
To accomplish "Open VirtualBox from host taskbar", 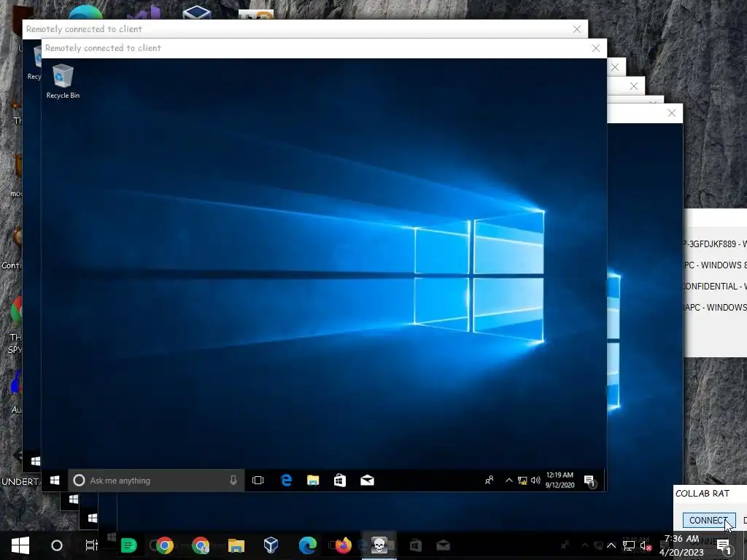I will (271, 545).
